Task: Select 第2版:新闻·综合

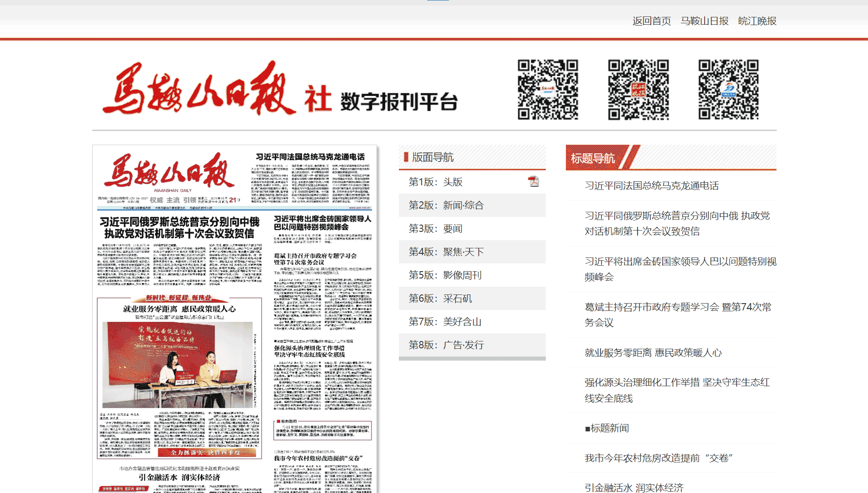Action: click(x=446, y=205)
